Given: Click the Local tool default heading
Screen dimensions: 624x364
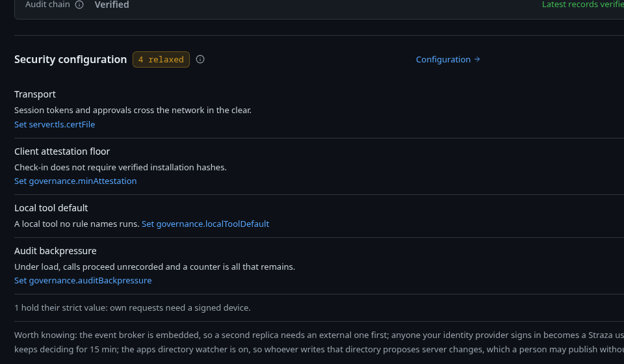Looking at the screenshot, I should pyautogui.click(x=51, y=208).
